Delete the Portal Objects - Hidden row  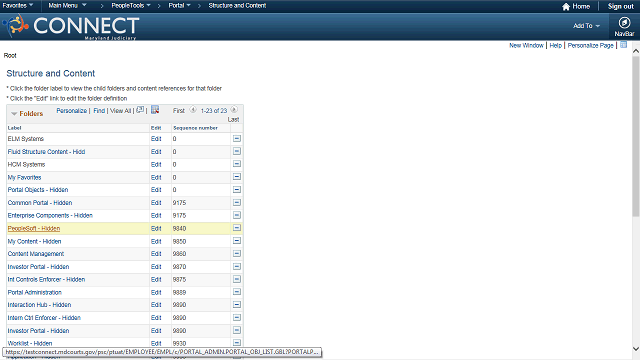(237, 190)
